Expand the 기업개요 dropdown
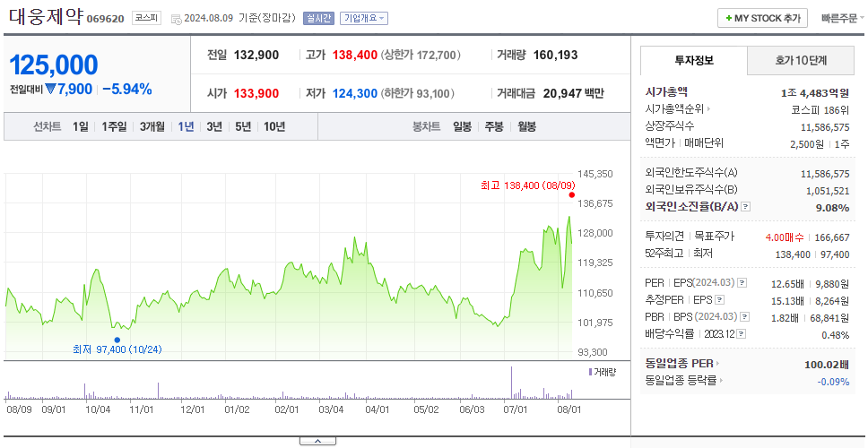The image size is (868, 448). [x=364, y=18]
